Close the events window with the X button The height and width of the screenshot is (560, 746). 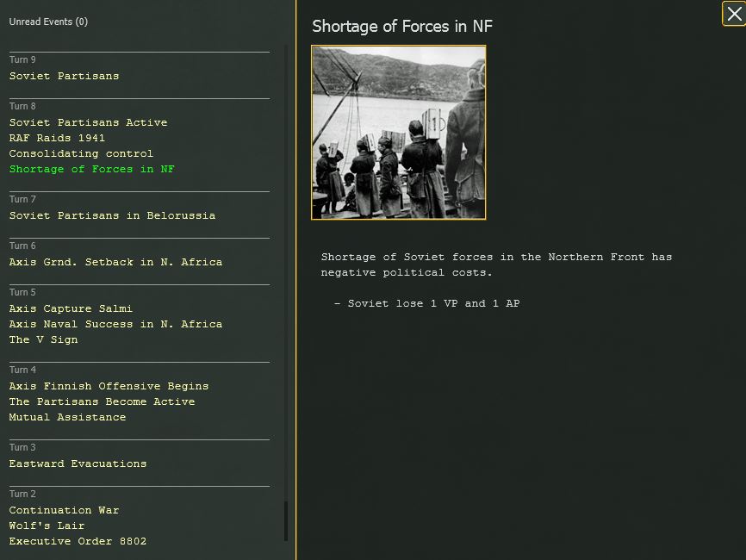coord(734,13)
